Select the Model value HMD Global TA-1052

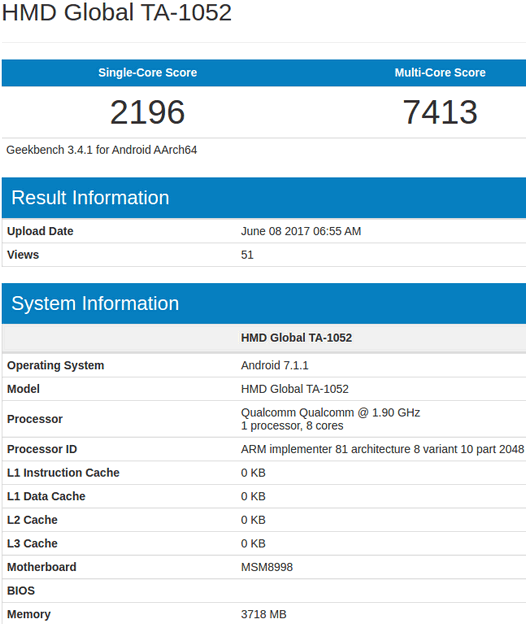[295, 389]
